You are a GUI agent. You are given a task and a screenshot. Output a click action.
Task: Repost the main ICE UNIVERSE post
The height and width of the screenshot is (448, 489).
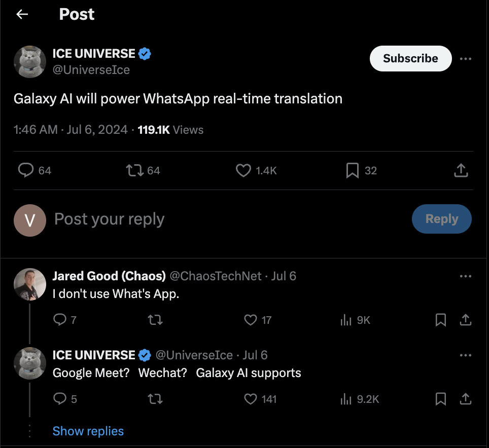click(133, 171)
